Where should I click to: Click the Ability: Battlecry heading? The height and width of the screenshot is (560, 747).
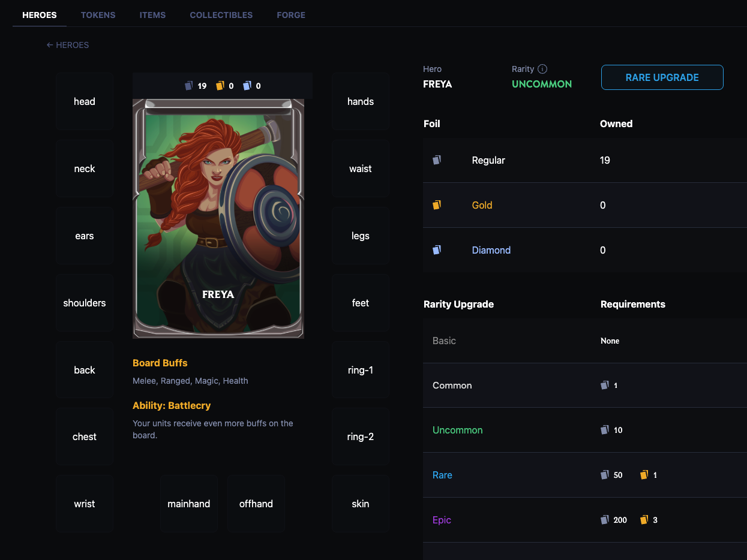tap(172, 405)
